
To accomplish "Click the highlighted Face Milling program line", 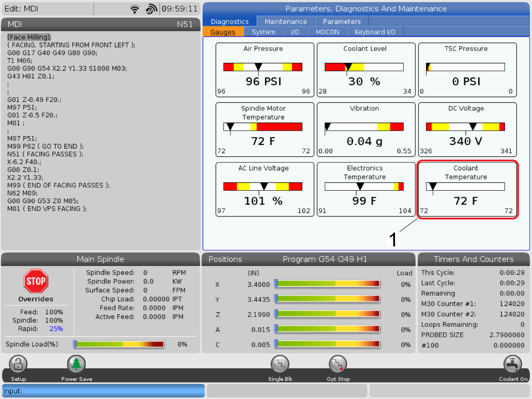I will [29, 37].
